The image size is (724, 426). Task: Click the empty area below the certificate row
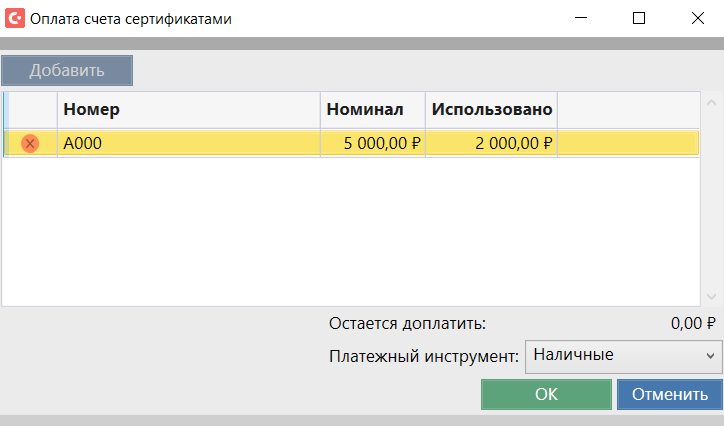pyautogui.click(x=350, y=230)
